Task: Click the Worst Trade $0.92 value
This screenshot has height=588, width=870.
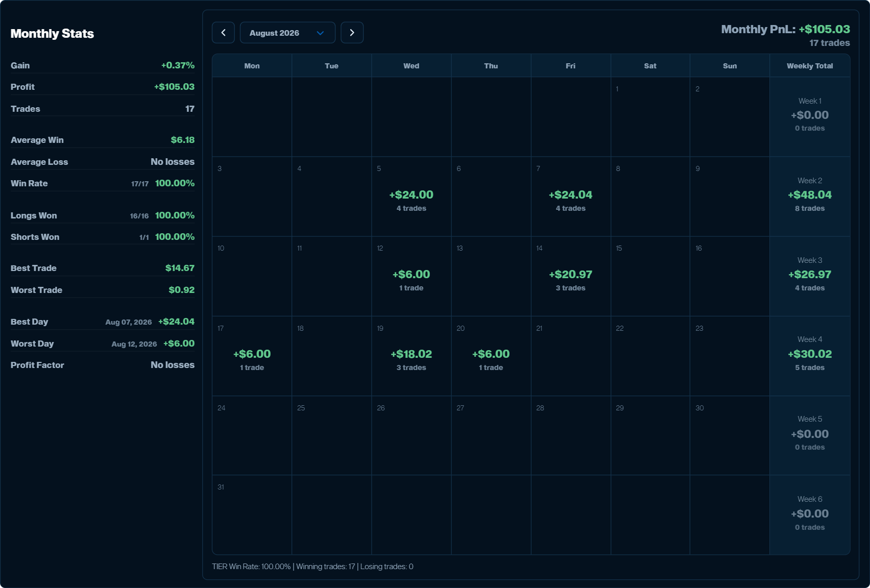Action: point(181,290)
